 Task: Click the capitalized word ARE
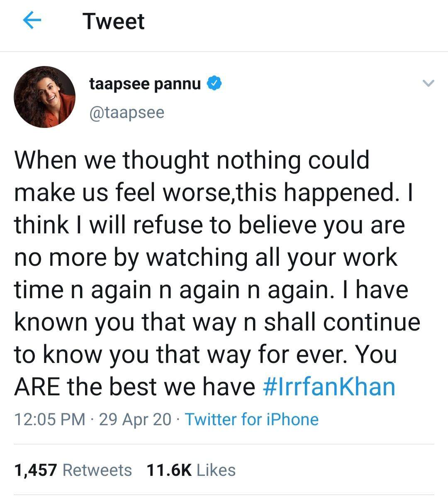click(x=37, y=387)
